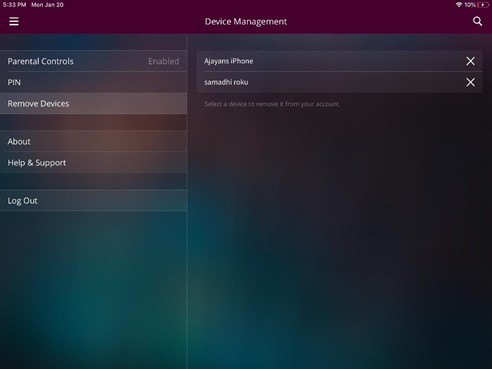Select the Ajayans iPhone device name
Image resolution: width=492 pixels, height=369 pixels.
[229, 61]
